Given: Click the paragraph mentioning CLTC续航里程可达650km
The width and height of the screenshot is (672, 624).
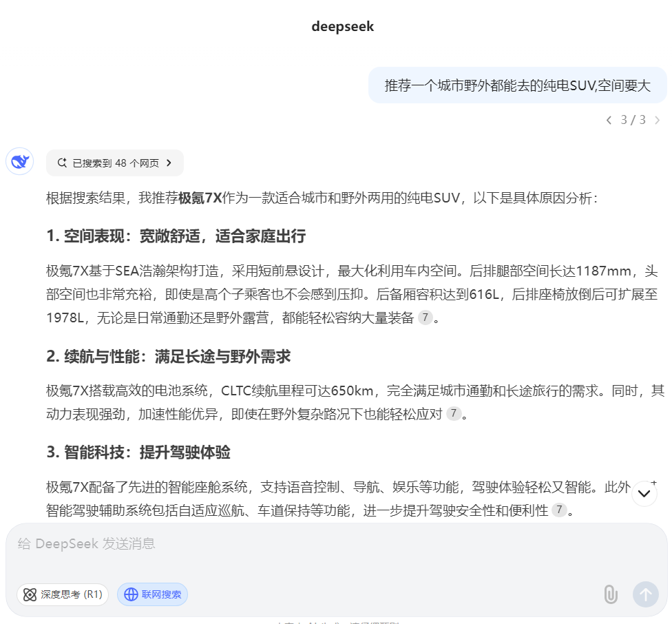Looking at the screenshot, I should (355, 402).
